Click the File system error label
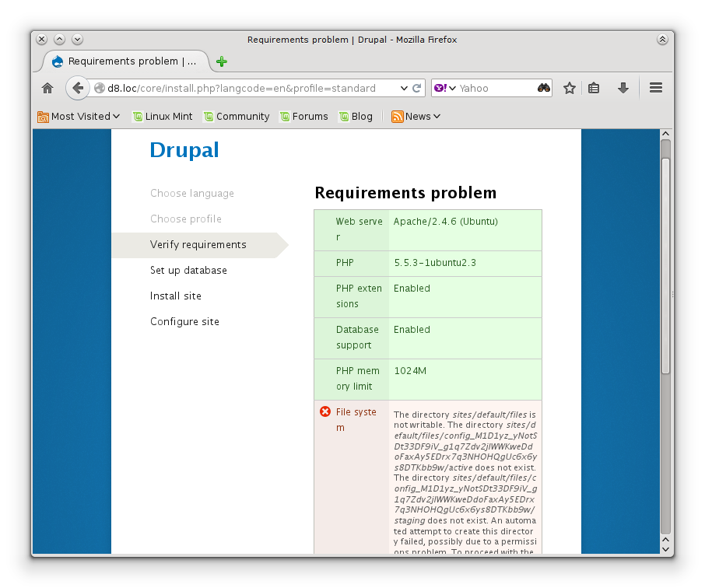Viewport: 705px width, 588px height. (356, 420)
